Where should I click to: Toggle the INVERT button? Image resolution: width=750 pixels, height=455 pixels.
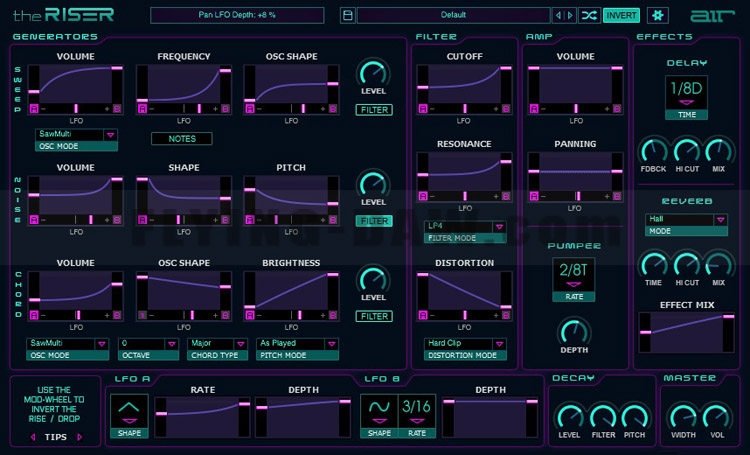[x=621, y=15]
